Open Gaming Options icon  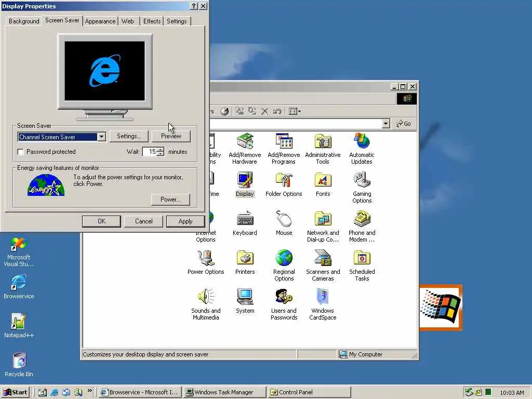click(362, 187)
